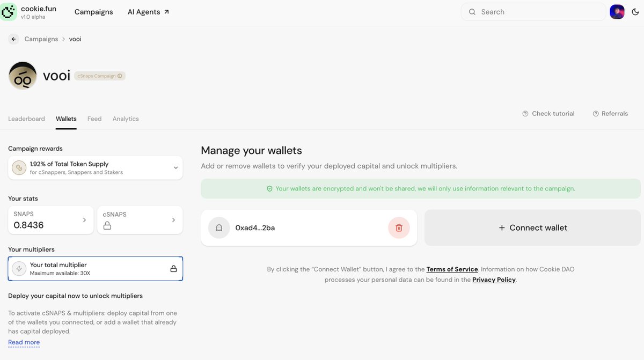Click the shield icon in encryption notice
644x360 pixels.
(270, 189)
